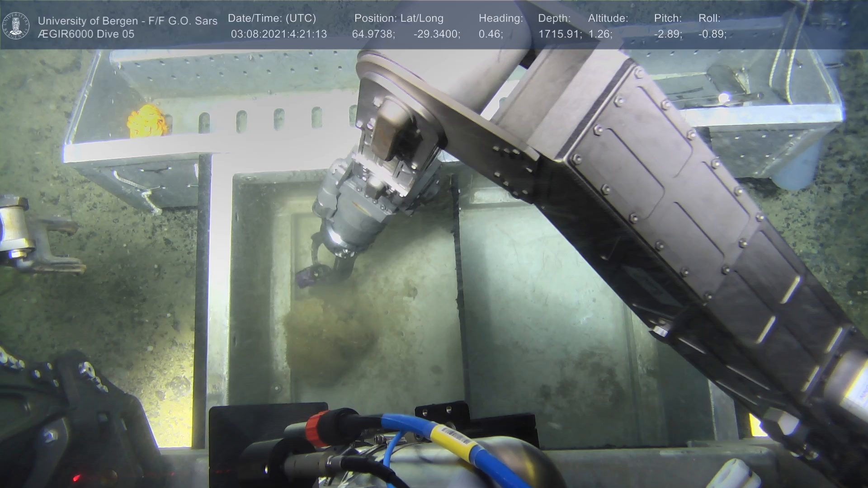Viewport: 868px width, 488px height.
Task: Click the longitude value -29.3400
Action: (x=436, y=34)
